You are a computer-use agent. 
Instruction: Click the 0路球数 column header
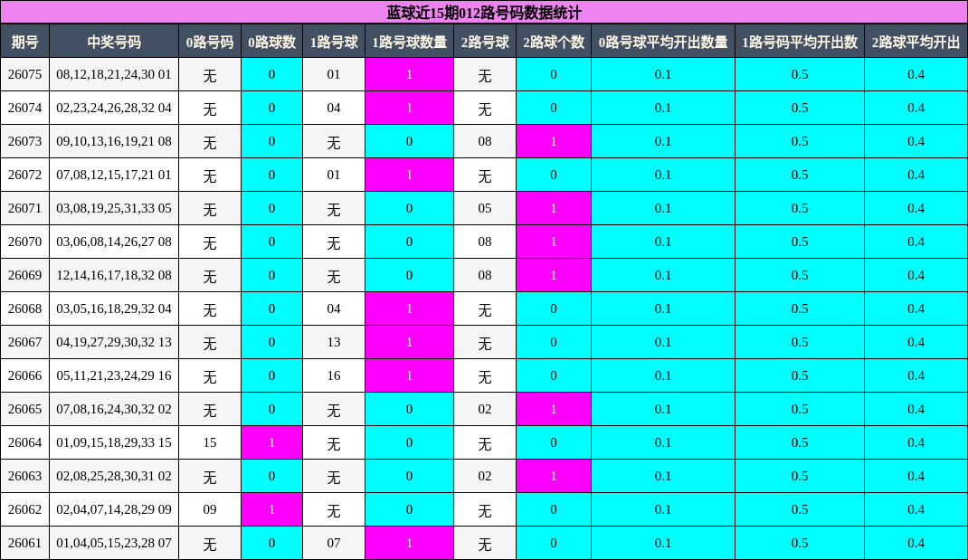[x=271, y=42]
